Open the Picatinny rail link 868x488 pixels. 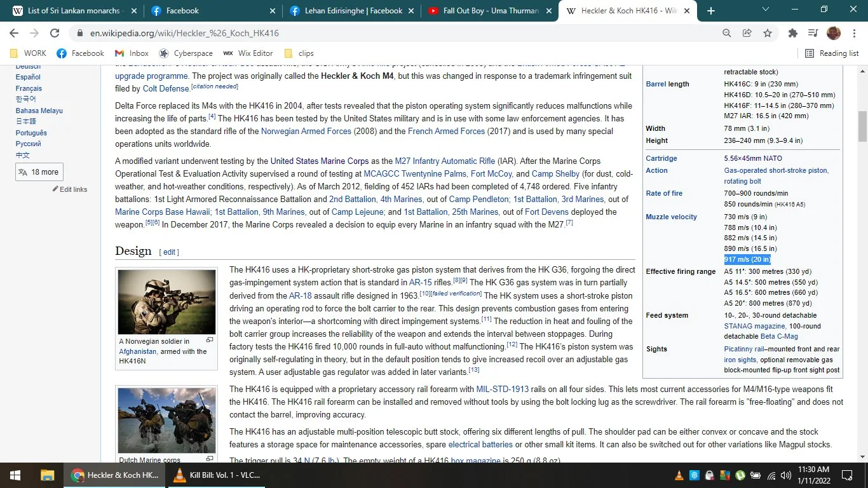(x=744, y=349)
